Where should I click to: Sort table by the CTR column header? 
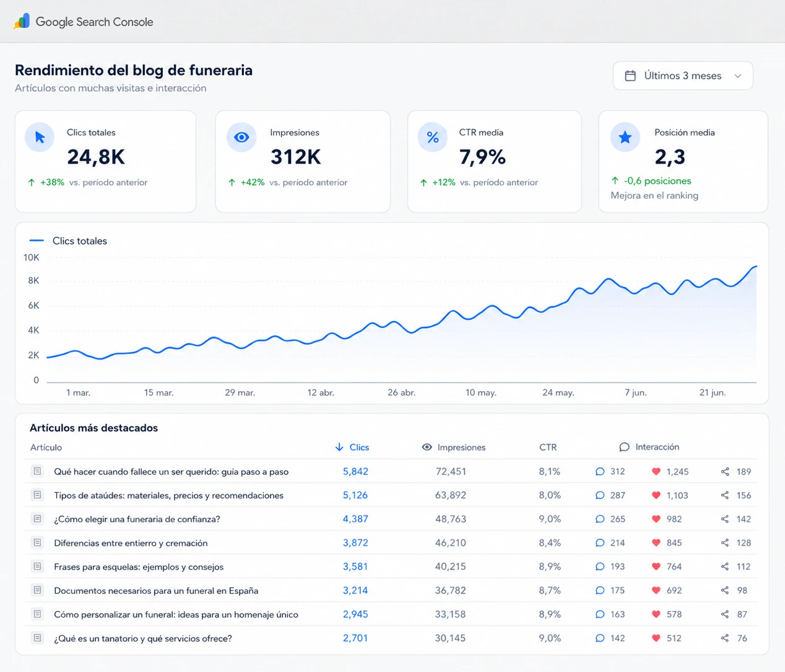(x=548, y=447)
